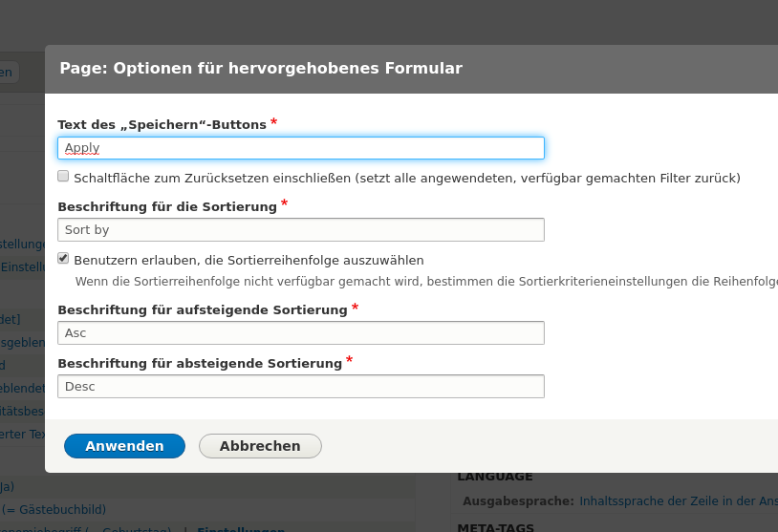Click the 'Beschriftung für absteigende Sortierung' label
The height and width of the screenshot is (532, 778).
pyautogui.click(x=200, y=364)
